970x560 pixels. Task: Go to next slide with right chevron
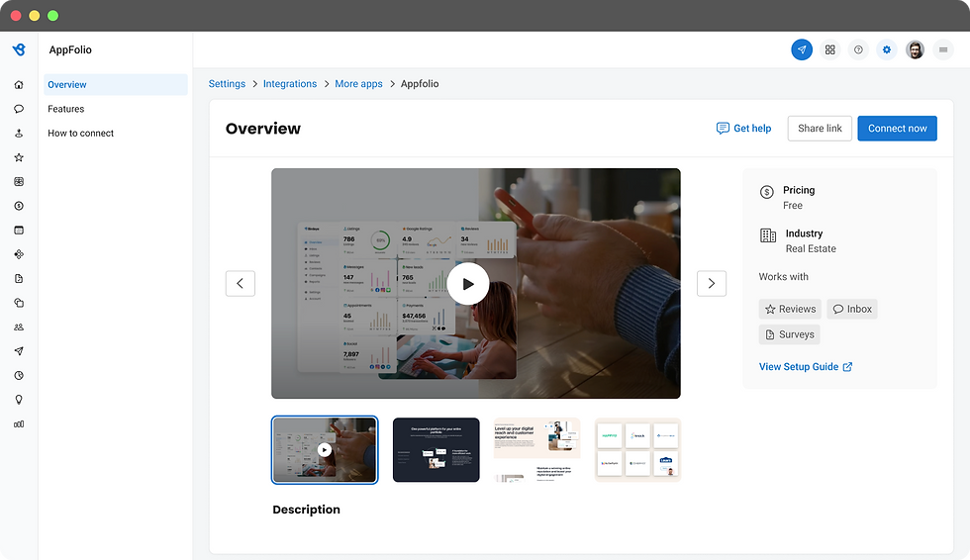[712, 283]
